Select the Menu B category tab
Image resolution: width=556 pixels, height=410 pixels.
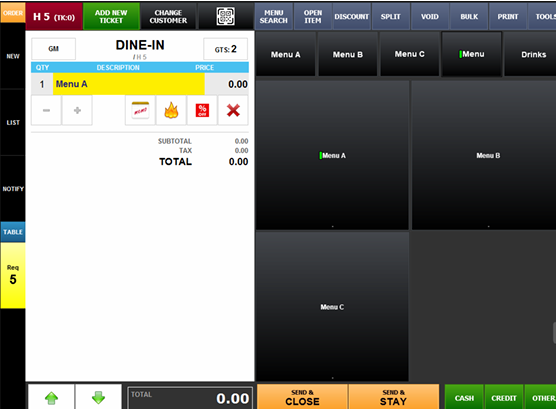[348, 54]
